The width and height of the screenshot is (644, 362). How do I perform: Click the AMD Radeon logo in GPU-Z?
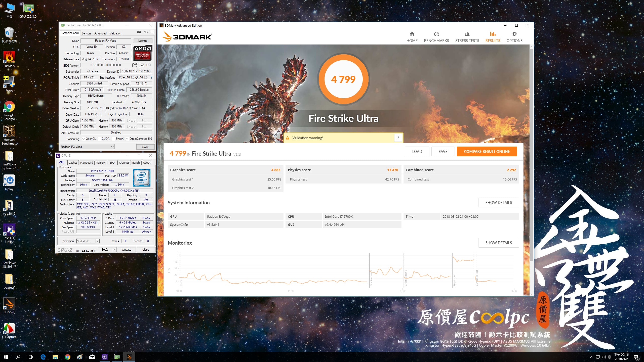pyautogui.click(x=143, y=53)
